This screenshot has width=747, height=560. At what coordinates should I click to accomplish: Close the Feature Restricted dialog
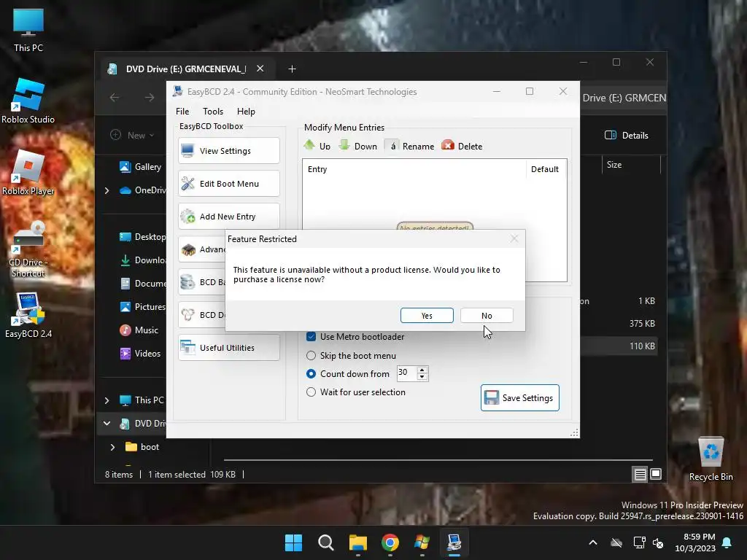click(514, 238)
